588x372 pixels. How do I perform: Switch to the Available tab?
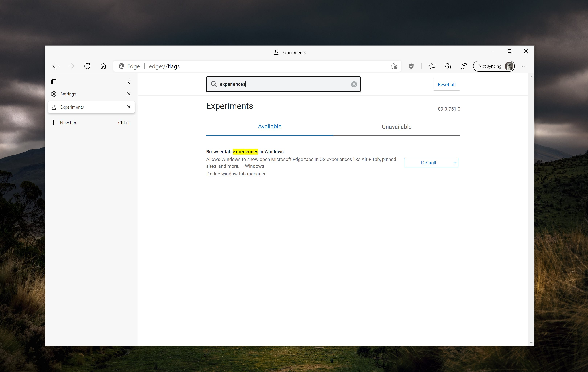pos(269,127)
